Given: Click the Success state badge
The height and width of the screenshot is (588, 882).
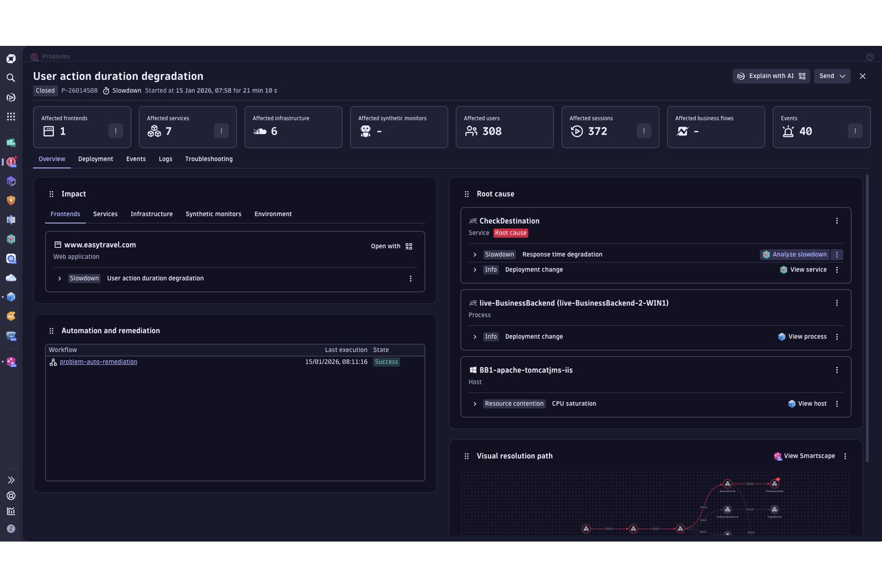Looking at the screenshot, I should click(x=386, y=362).
